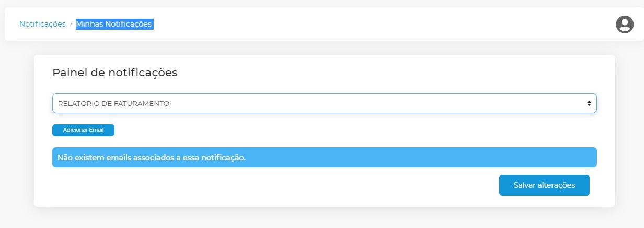The width and height of the screenshot is (644, 228).
Task: Open the user profile avatar menu
Action: click(625, 25)
